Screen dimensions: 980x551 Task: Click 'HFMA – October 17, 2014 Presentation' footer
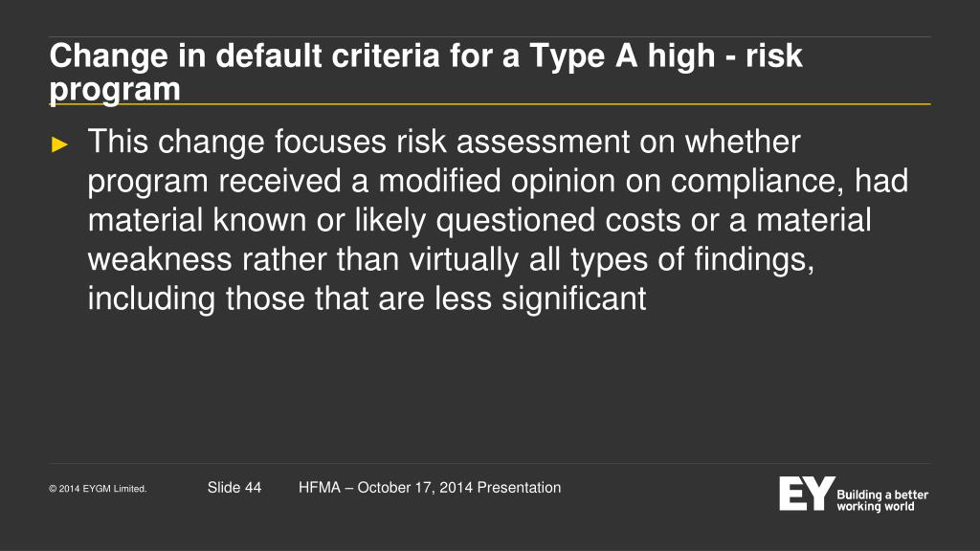pos(430,487)
